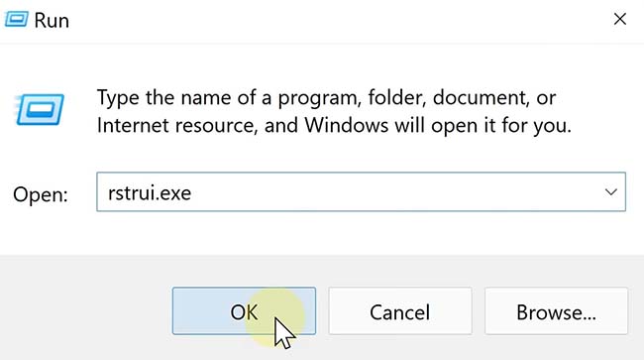
Task: Click the word 'document' in the instruction text
Action: coord(481,98)
